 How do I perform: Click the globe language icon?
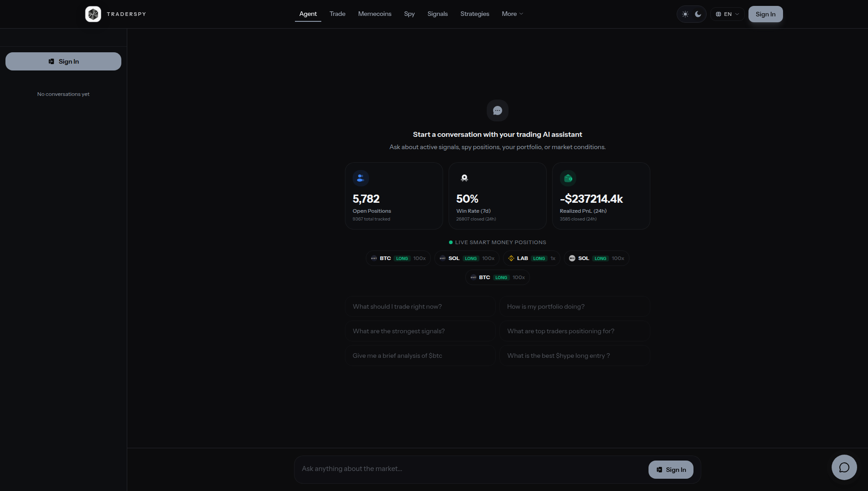point(718,14)
